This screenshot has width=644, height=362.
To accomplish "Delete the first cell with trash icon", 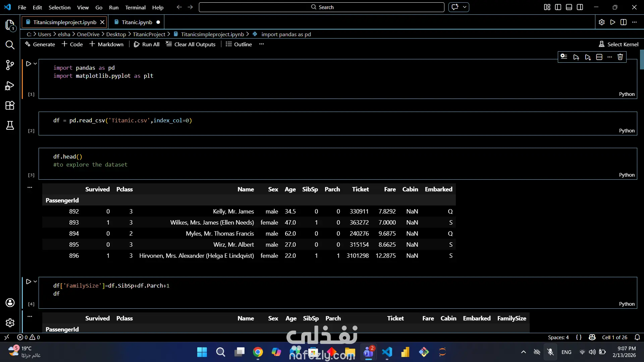I will (x=620, y=57).
